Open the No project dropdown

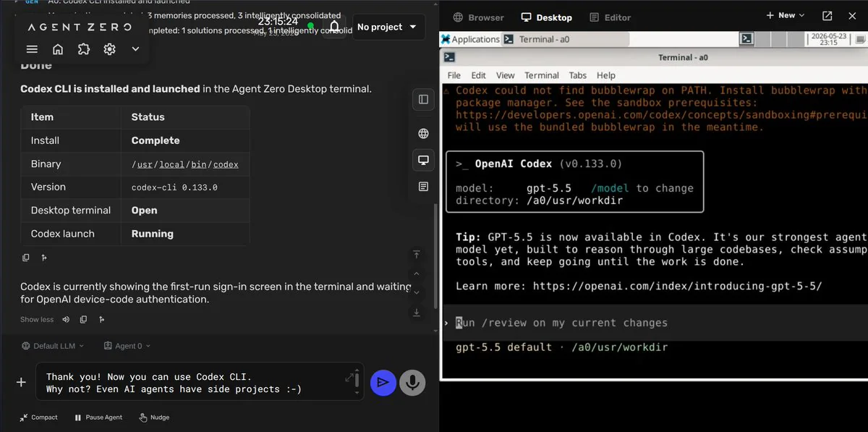[388, 27]
